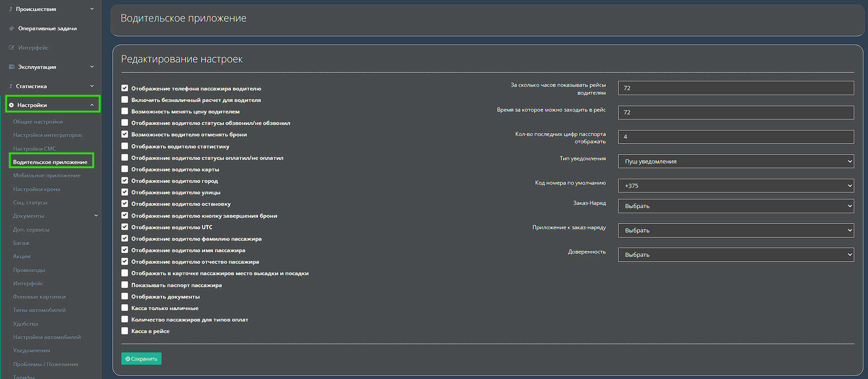Click the Эксплуатация list icon in sidebar
868x379 pixels.
point(11,67)
